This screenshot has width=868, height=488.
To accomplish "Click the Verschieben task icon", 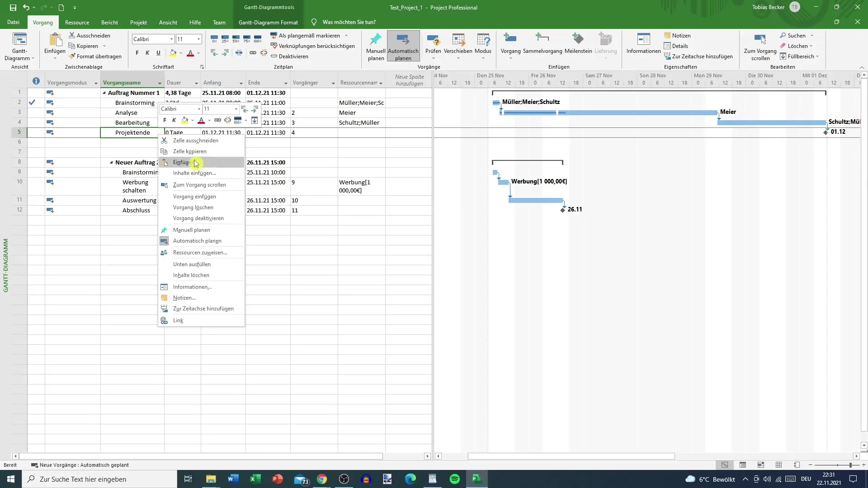I will [x=458, y=40].
